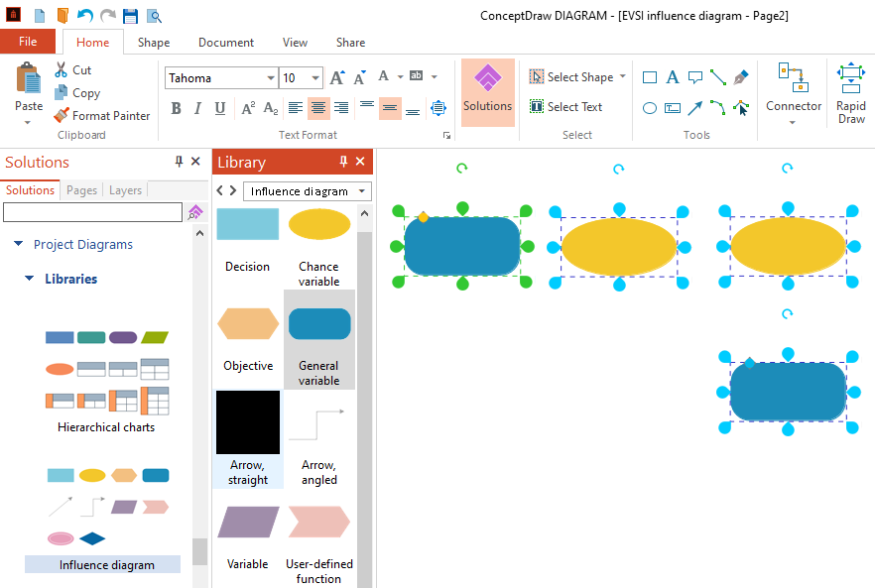Increase font size with grow font icon

coord(337,77)
